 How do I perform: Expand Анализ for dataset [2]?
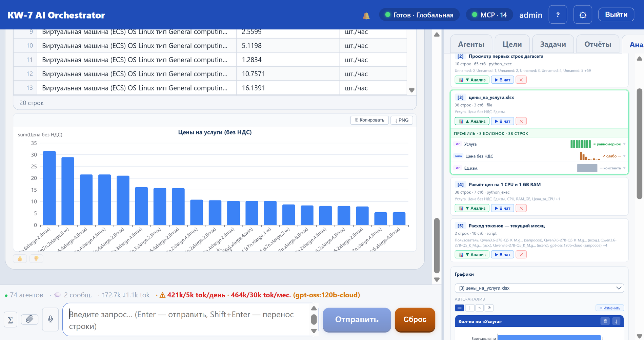(x=472, y=80)
